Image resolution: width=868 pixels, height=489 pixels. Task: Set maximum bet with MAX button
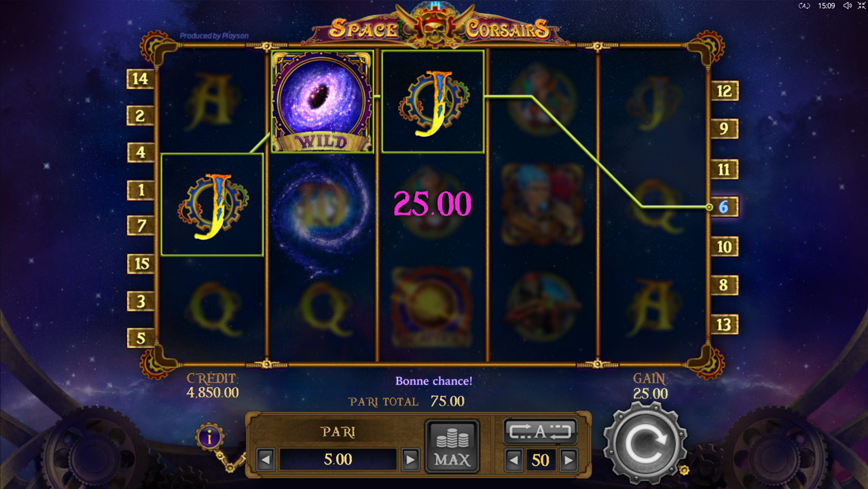pyautogui.click(x=452, y=446)
